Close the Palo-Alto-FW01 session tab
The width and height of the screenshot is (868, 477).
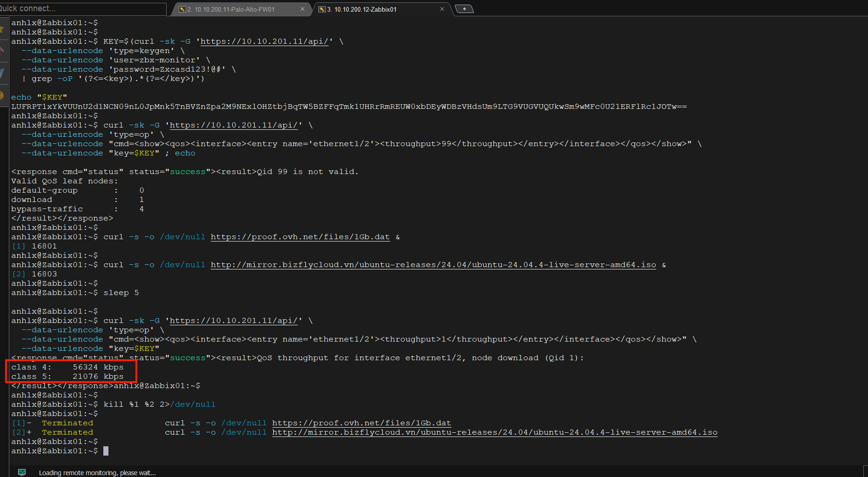[x=303, y=9]
